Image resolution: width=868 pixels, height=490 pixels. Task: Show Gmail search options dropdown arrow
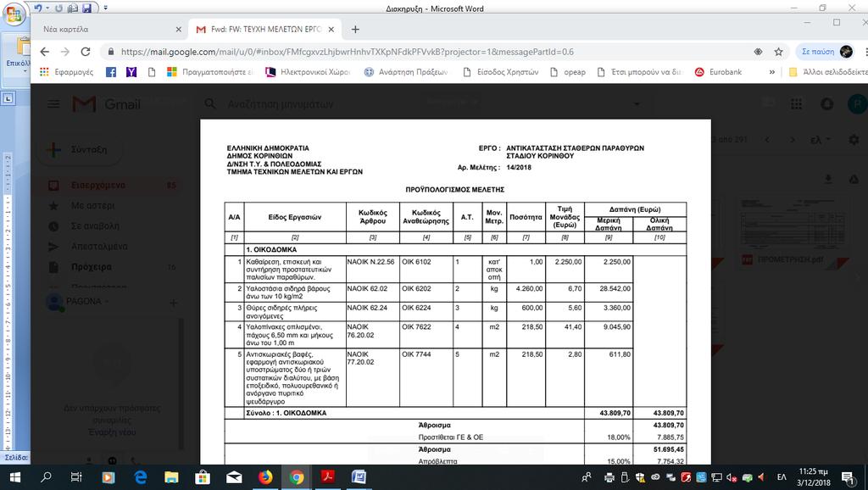click(x=637, y=104)
